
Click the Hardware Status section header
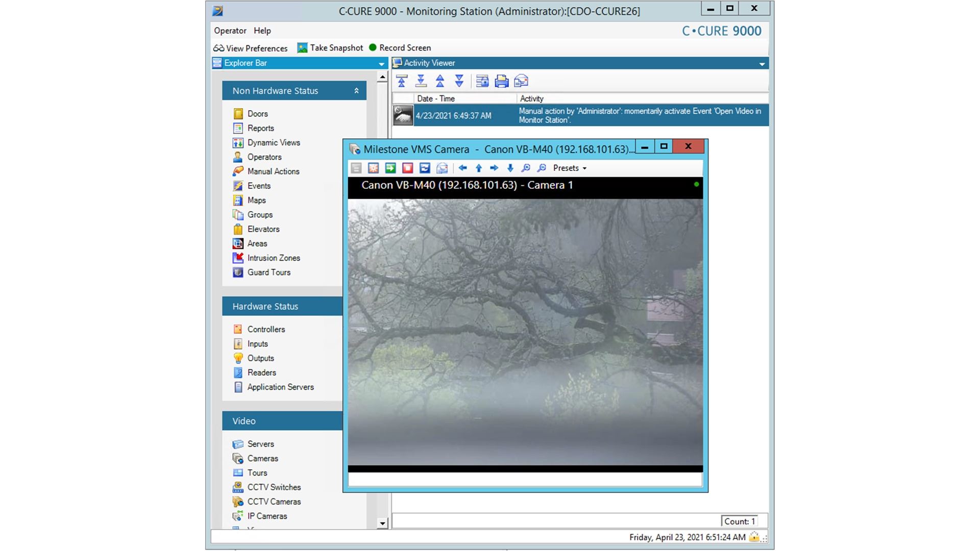(282, 306)
